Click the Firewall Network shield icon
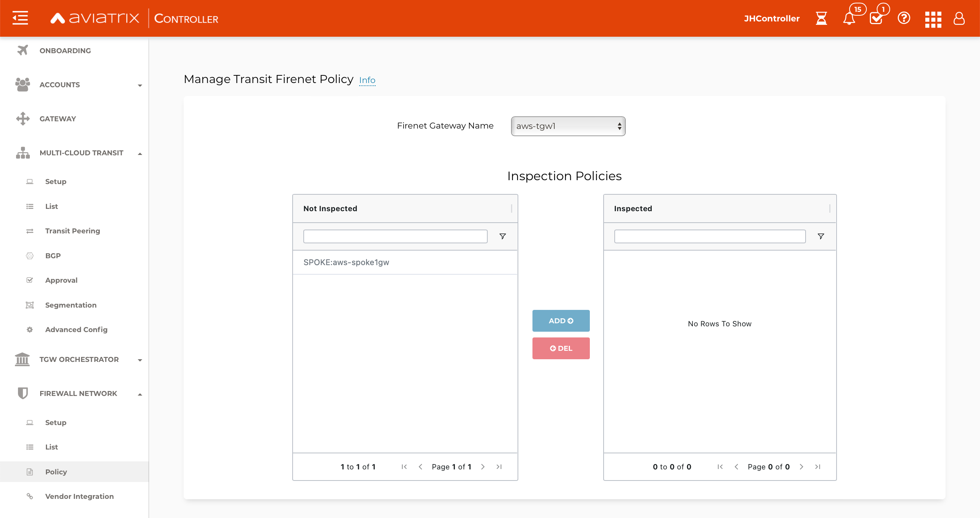Image resolution: width=980 pixels, height=518 pixels. tap(23, 393)
